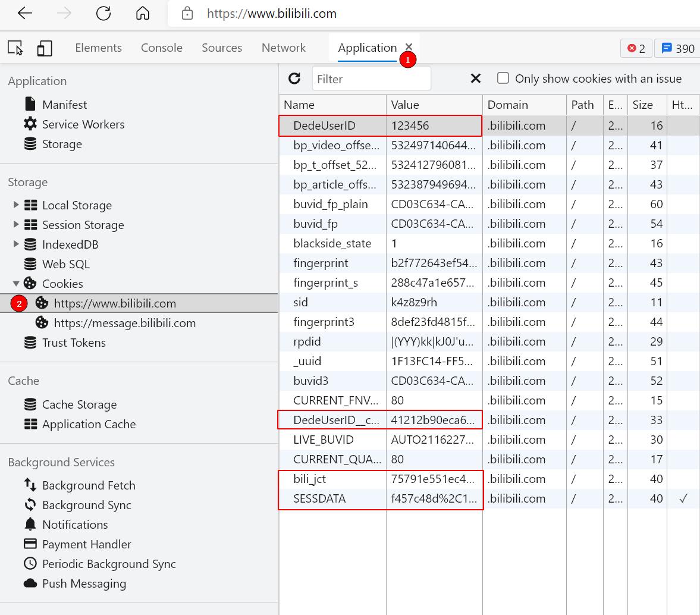Viewport: 700px width, 615px height.
Task: Toggle device emulation toolbar icon
Action: 44,48
